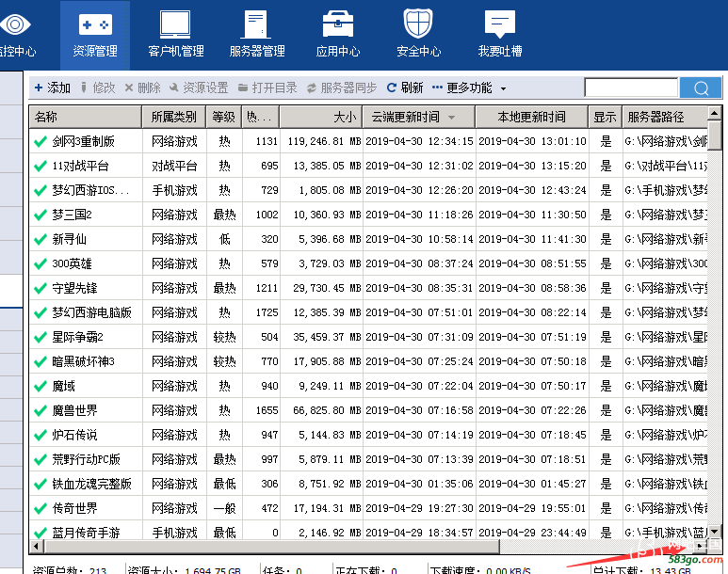
Task: Refresh the list with 刷新
Action: 405,88
